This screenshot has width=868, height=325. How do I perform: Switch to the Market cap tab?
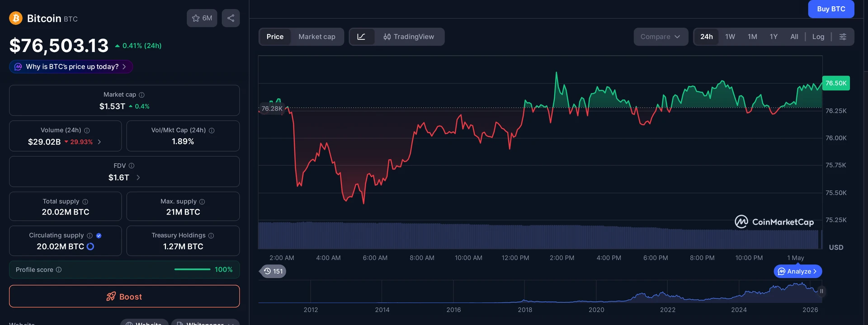(x=317, y=37)
